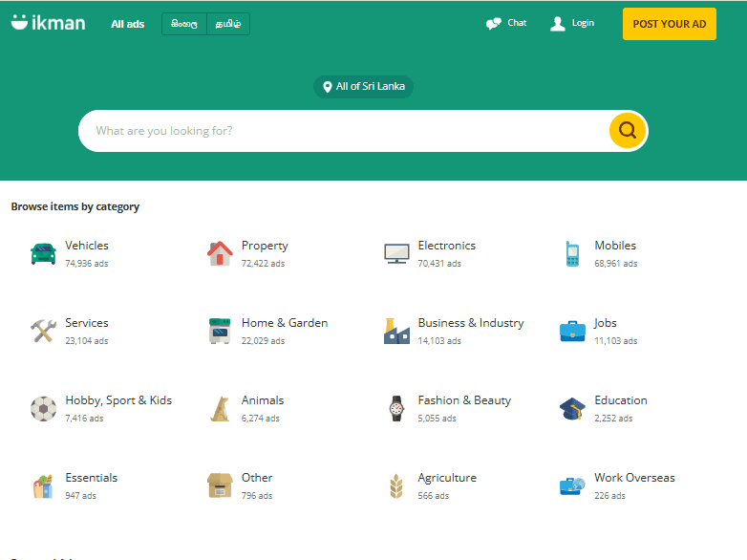Click the '2,252 ads' count text

(613, 419)
